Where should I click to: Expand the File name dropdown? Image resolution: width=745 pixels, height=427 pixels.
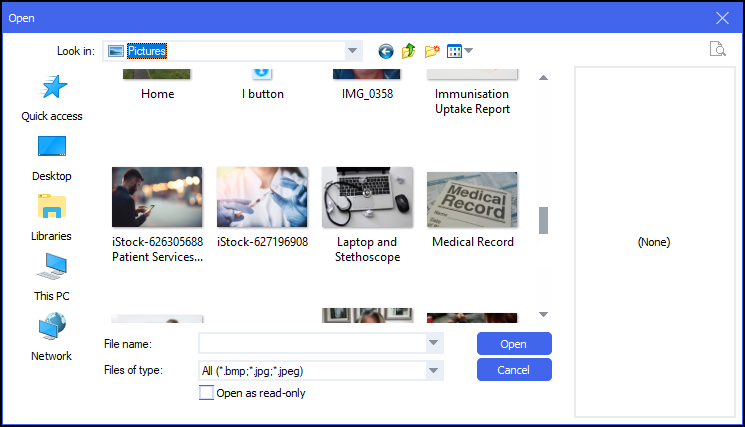click(434, 343)
